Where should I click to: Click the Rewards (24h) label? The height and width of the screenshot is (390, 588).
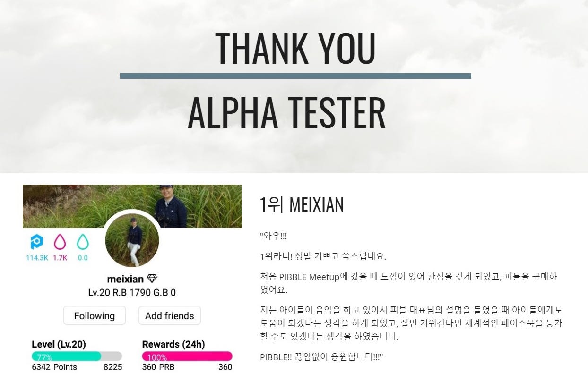[x=173, y=344]
